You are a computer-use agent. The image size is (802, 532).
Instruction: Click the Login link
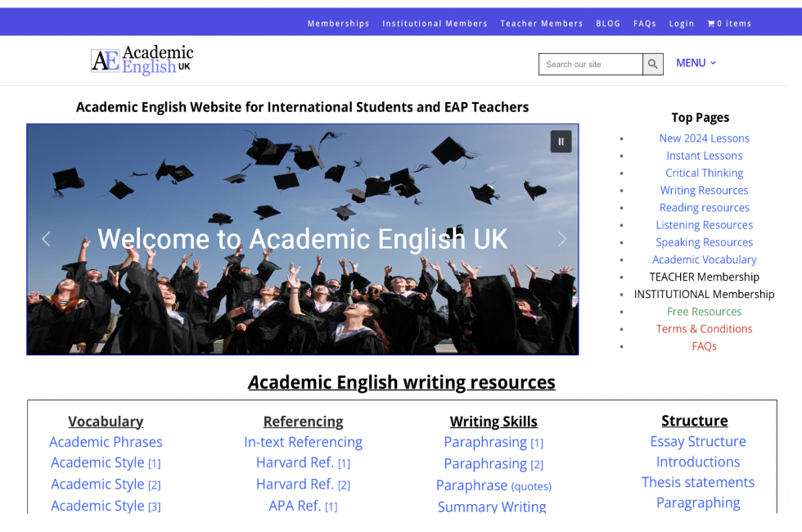click(x=681, y=24)
